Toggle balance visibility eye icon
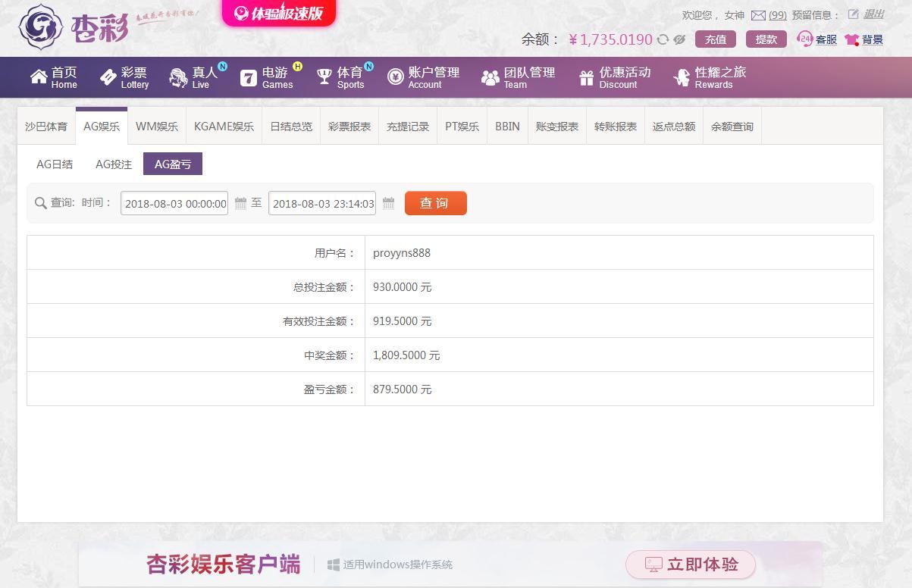The height and width of the screenshot is (588, 912). (x=679, y=39)
